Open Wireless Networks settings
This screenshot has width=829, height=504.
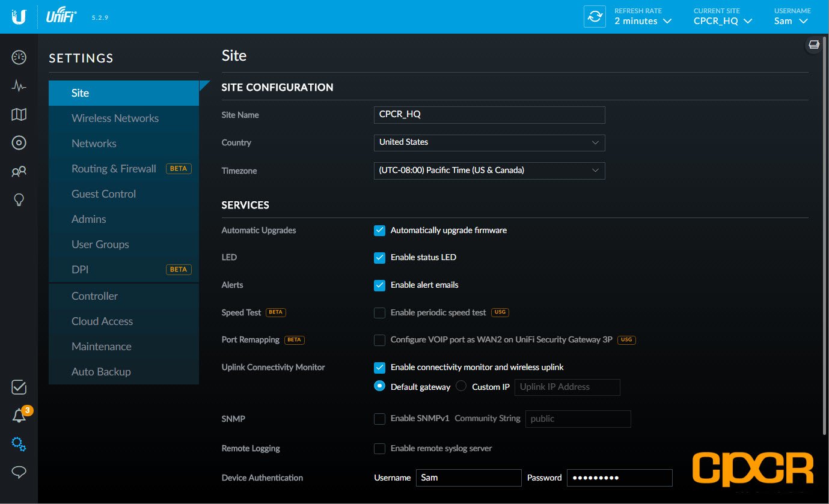[x=124, y=118]
